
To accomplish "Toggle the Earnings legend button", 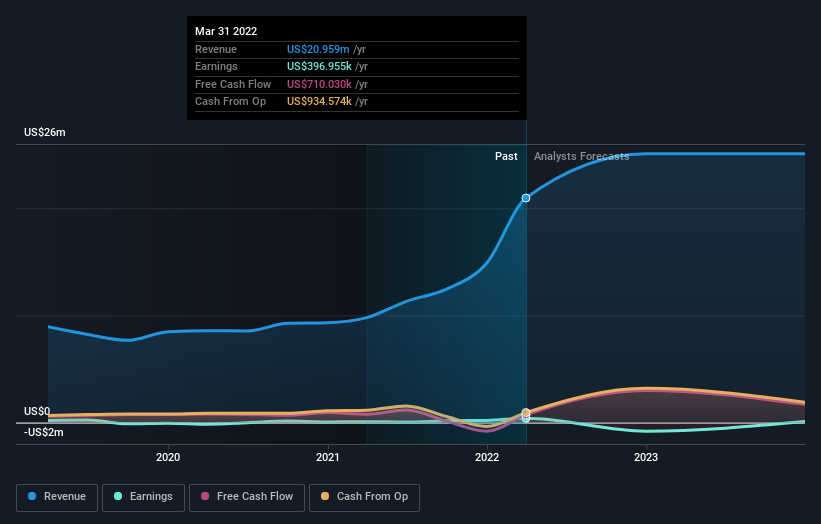I will [143, 497].
